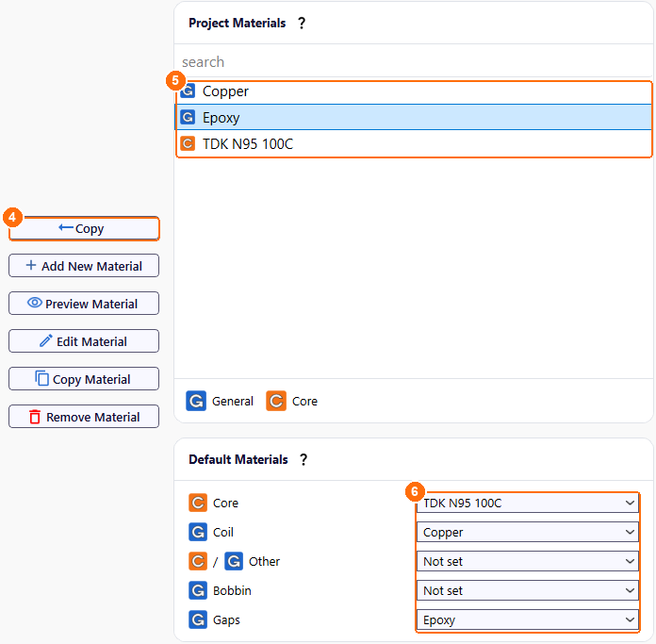Click the trash icon in Remove Material
The width and height of the screenshot is (656, 644).
coord(35,417)
